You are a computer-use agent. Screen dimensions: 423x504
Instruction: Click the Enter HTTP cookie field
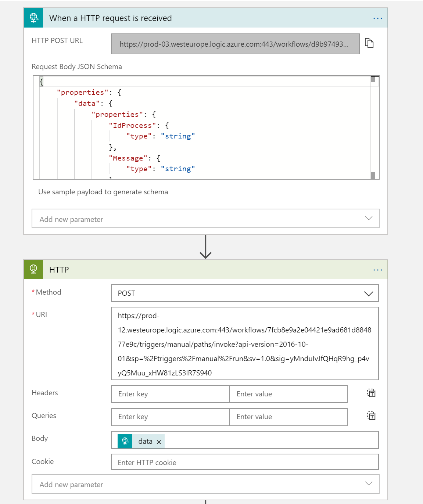244,462
